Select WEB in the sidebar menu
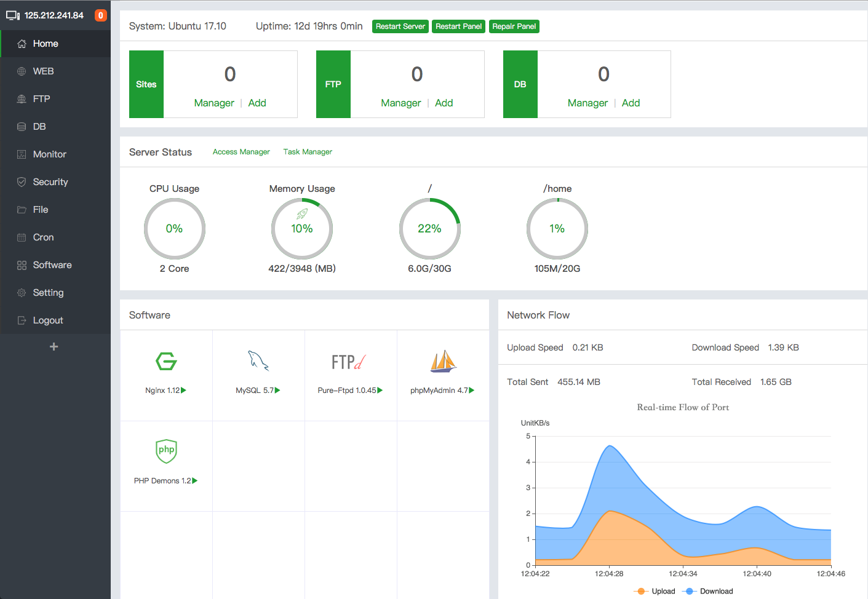868x599 pixels. (x=55, y=71)
